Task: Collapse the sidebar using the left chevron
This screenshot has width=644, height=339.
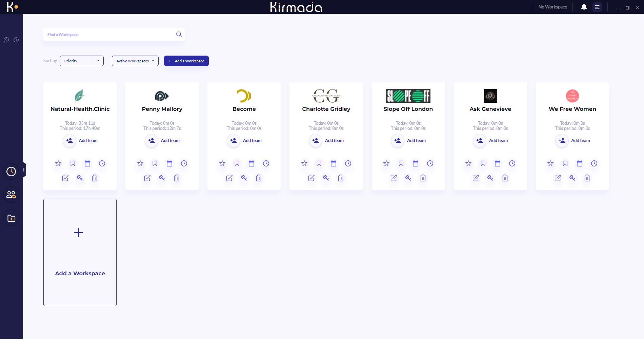Action: click(x=6, y=40)
